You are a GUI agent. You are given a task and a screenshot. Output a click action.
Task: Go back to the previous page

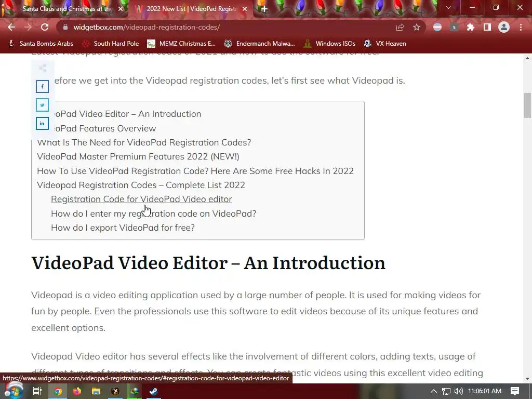coord(11,27)
